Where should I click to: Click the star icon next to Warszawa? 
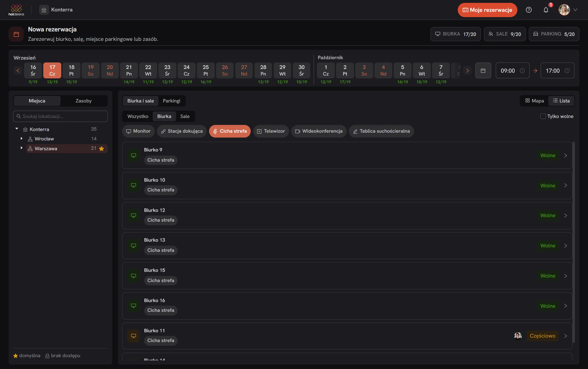click(x=101, y=148)
